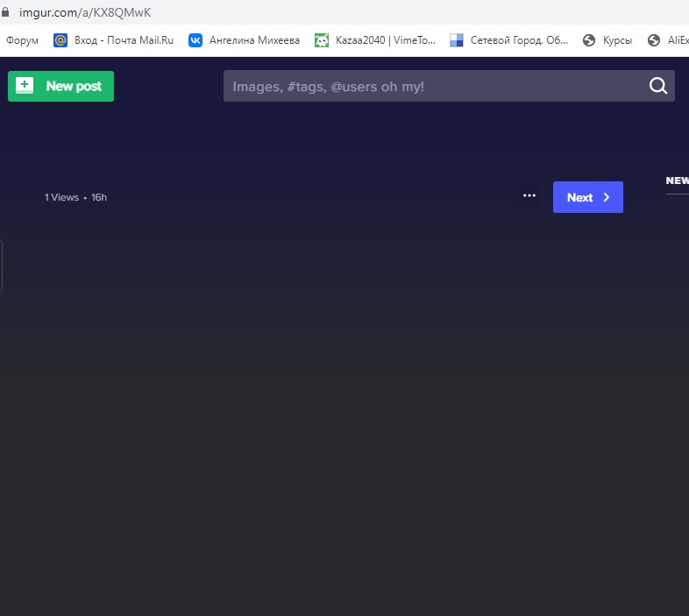This screenshot has width=689, height=616.
Task: Click the chevron arrow on Next button
Action: [607, 198]
